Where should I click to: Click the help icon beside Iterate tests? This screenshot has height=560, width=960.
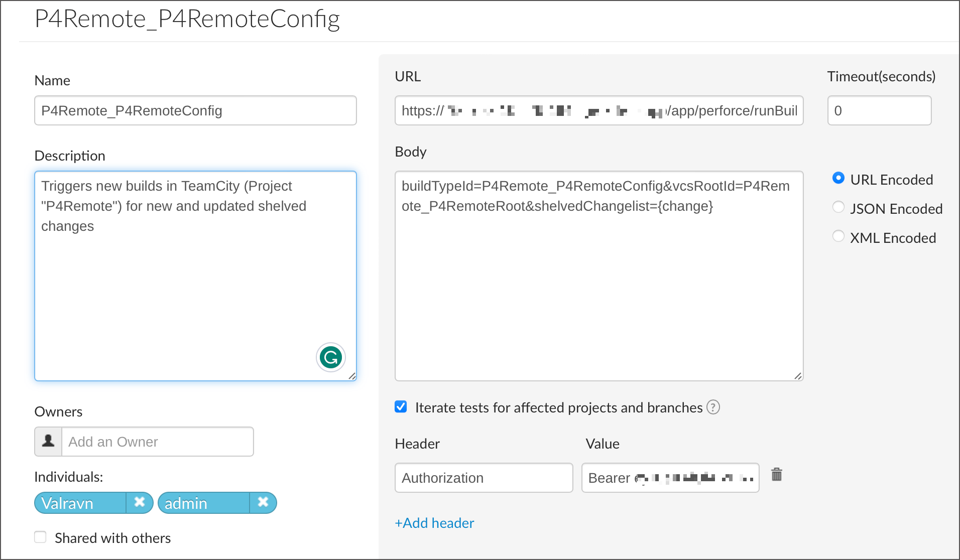pos(713,407)
